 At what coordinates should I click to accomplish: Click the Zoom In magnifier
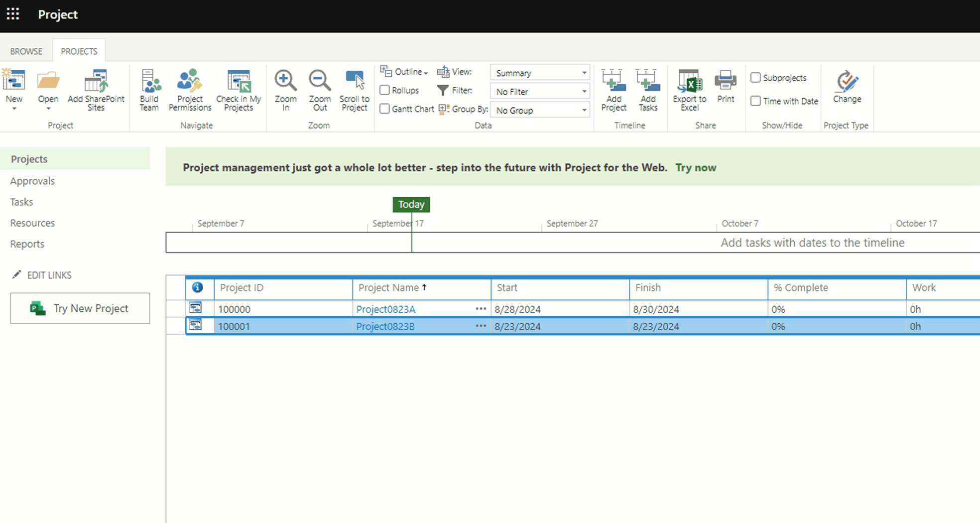(x=285, y=81)
